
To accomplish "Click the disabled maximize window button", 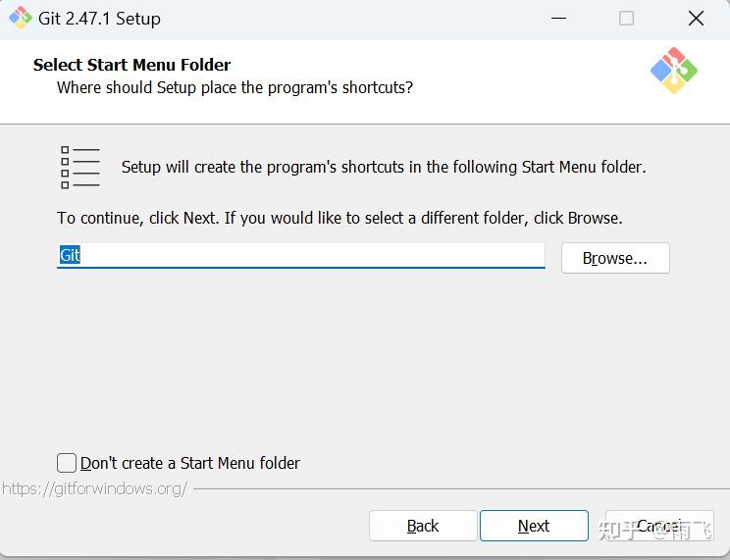I will 626,19.
